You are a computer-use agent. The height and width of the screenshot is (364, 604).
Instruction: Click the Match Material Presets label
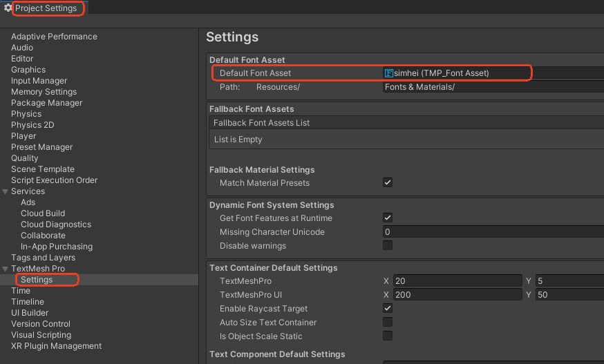pyautogui.click(x=264, y=183)
